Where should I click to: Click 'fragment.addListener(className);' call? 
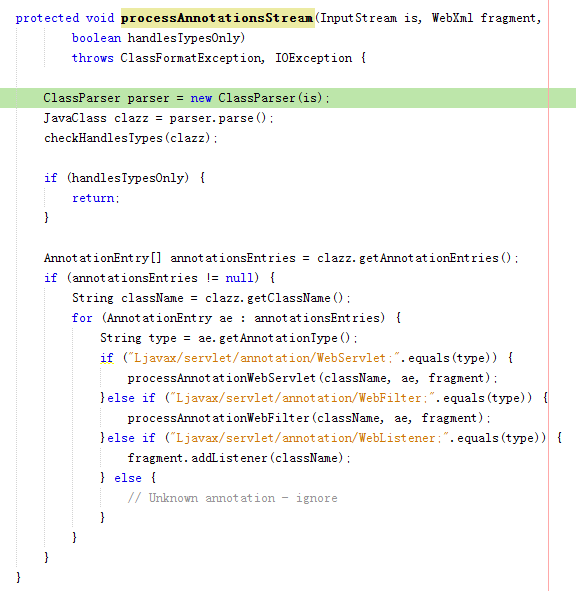pos(239,458)
